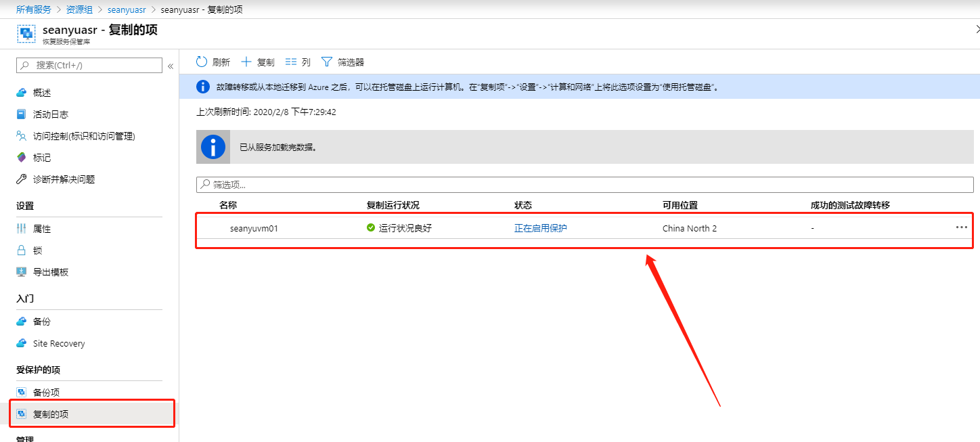Go to seanyuasr breadcrumb link

tap(127, 9)
